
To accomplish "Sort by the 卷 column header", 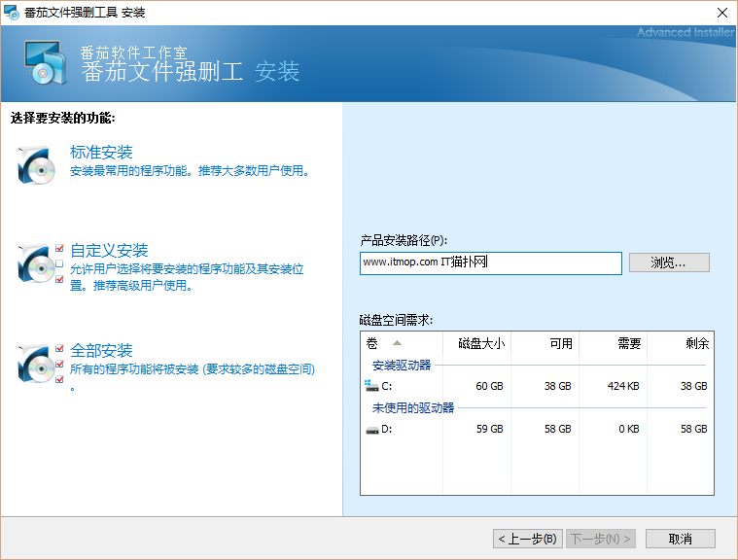I will pyautogui.click(x=401, y=343).
